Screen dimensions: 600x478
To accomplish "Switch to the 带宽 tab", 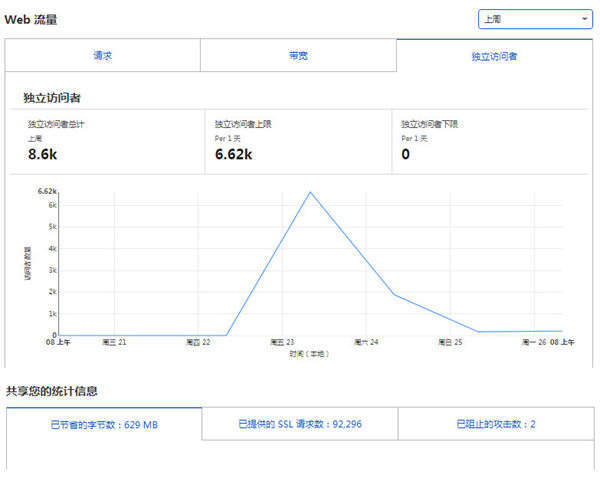I will [298, 56].
